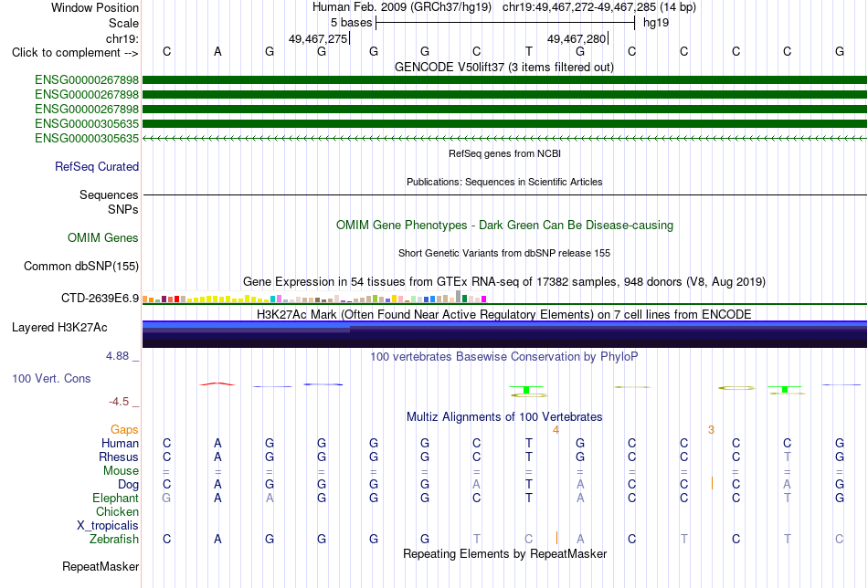Open the CTD-2639E6.9 GTEx expression bar chart
This screenshot has width=868, height=588.
(x=314, y=299)
